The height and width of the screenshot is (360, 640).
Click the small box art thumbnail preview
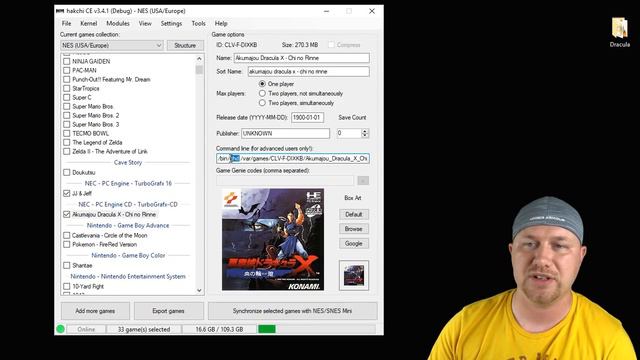[x=354, y=276]
